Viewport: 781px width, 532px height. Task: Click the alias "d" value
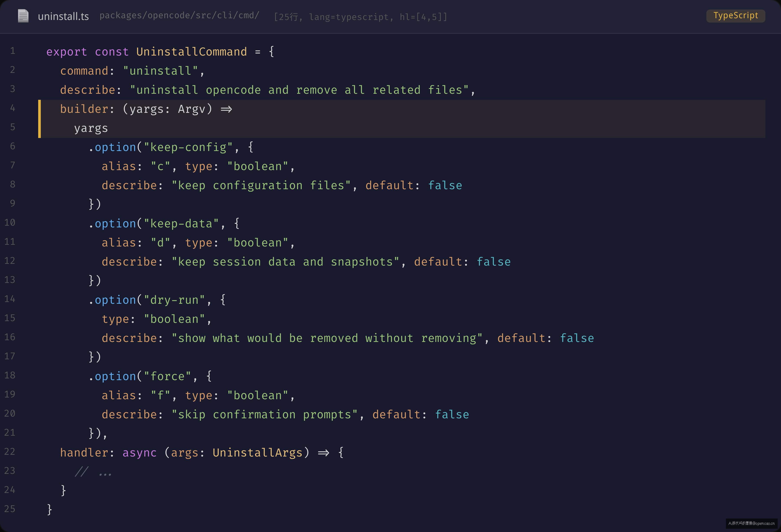coord(160,243)
